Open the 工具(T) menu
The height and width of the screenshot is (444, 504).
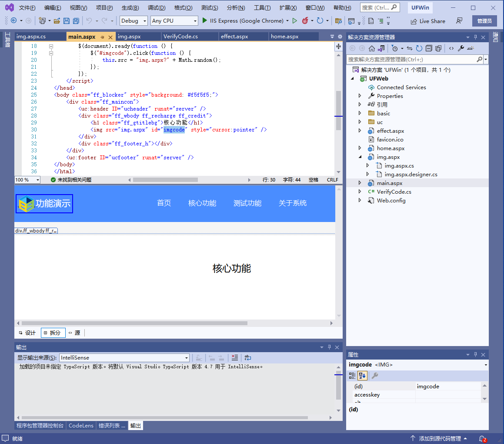tap(262, 8)
